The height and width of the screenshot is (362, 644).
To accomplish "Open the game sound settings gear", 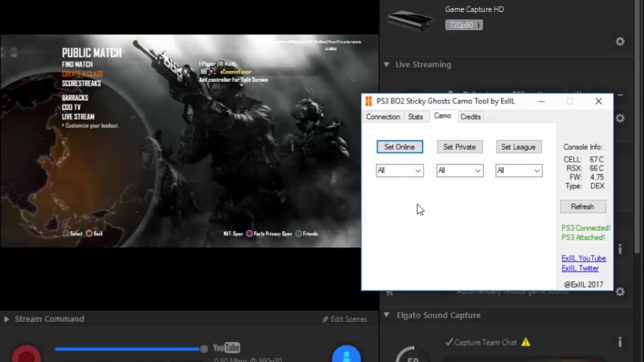I will click(620, 292).
